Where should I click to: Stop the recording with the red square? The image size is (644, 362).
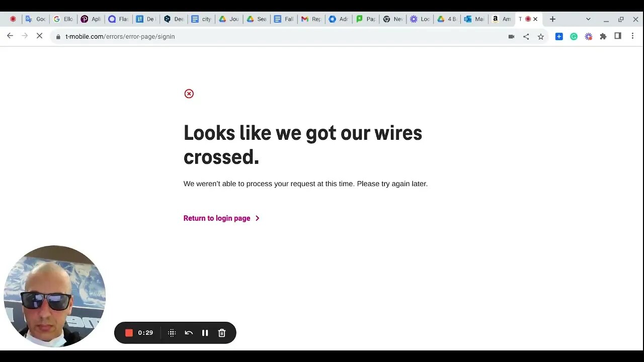click(x=129, y=333)
